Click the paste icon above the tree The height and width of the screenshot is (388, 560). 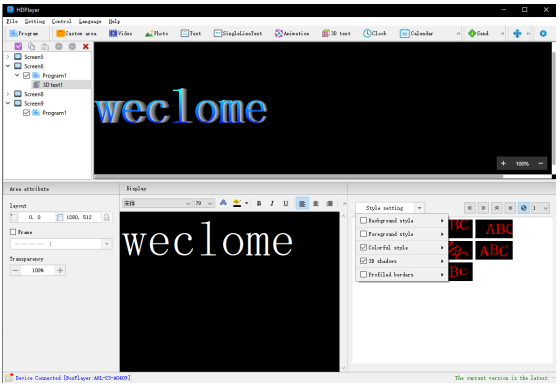(45, 46)
